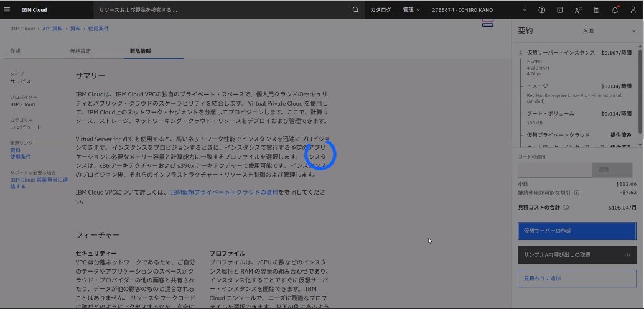Select the 製品情報 tab
644x309 pixels.
(141, 52)
